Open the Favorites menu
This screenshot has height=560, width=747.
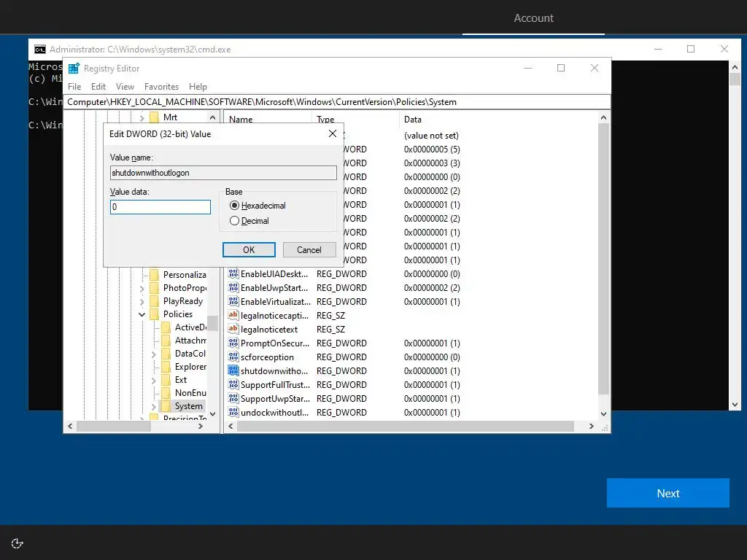coord(161,87)
